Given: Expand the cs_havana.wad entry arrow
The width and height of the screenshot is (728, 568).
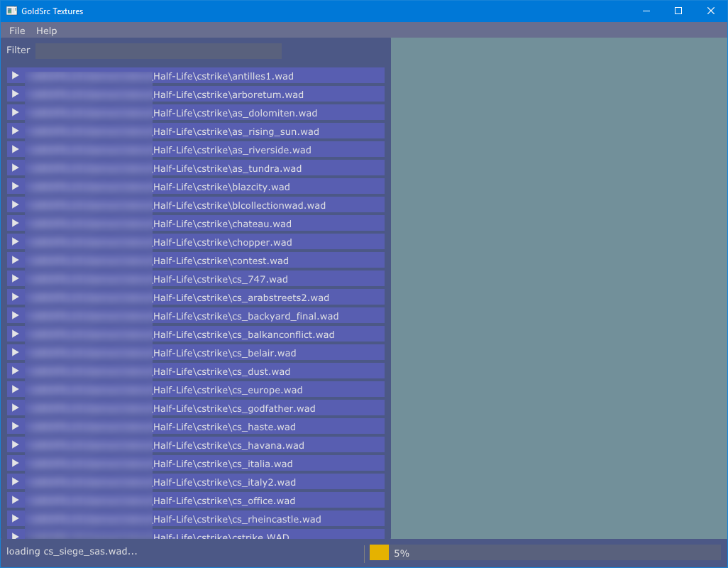Looking at the screenshot, I should (16, 444).
